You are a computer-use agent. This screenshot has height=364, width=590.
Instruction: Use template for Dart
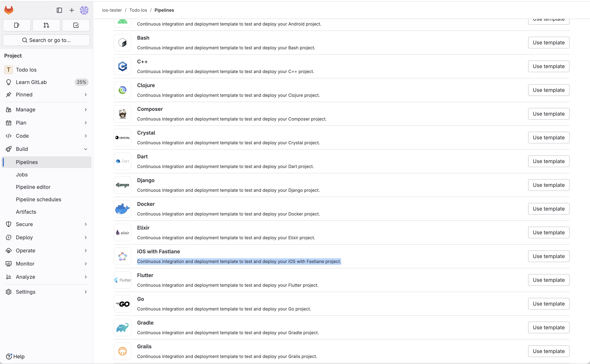pos(549,161)
